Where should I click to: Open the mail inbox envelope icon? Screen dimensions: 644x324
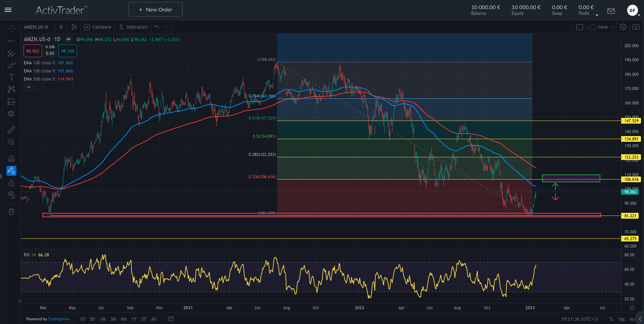(611, 11)
